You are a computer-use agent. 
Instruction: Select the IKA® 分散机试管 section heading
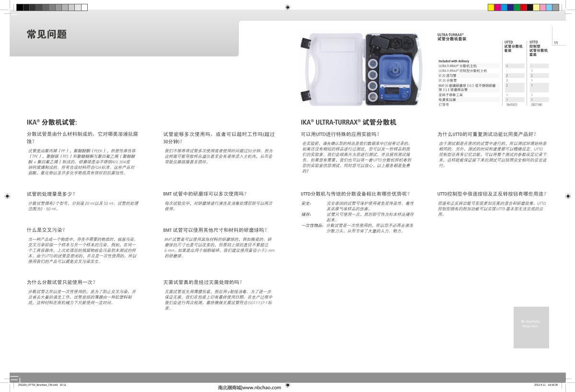52,122
